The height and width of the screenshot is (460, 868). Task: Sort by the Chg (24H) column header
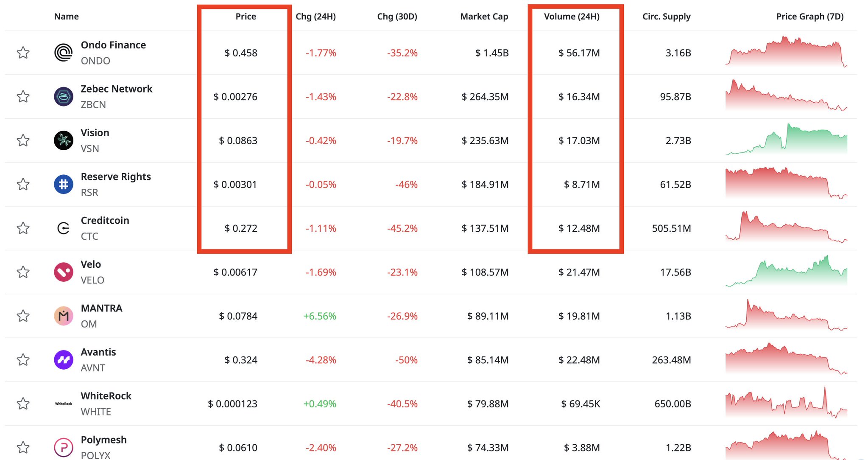[x=315, y=17]
